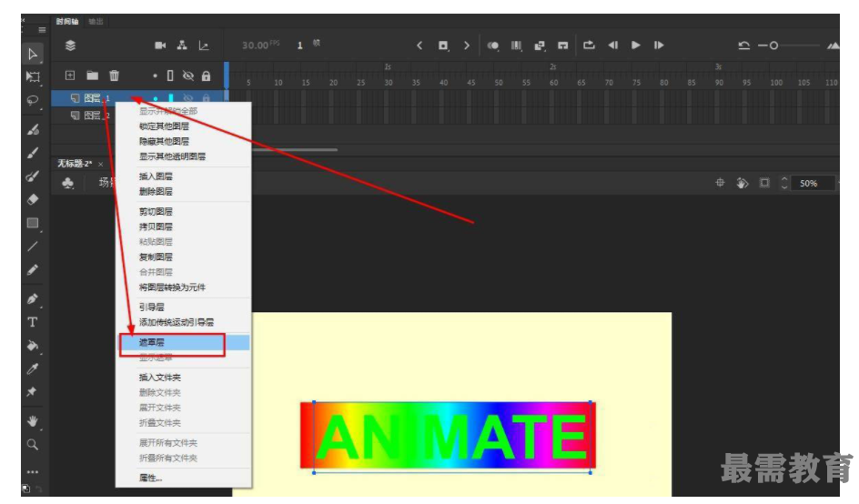Delete layer using the trash icon
Viewport: 859px width, 504px height.
click(x=114, y=75)
